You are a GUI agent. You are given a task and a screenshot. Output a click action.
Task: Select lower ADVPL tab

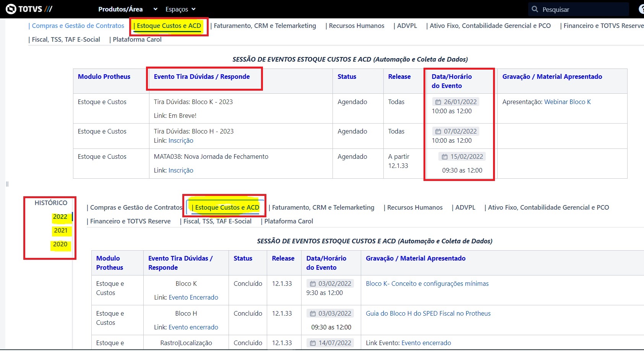(x=464, y=207)
